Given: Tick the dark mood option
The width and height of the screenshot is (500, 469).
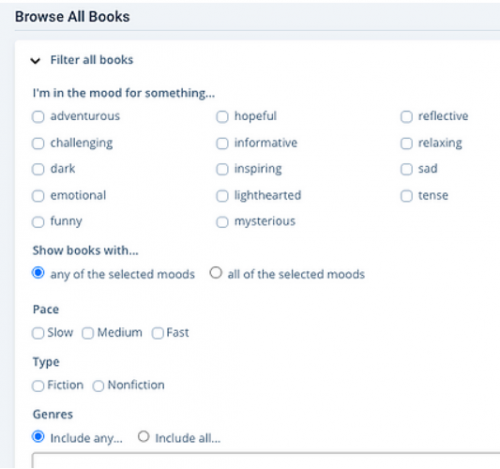Looking at the screenshot, I should tap(38, 169).
